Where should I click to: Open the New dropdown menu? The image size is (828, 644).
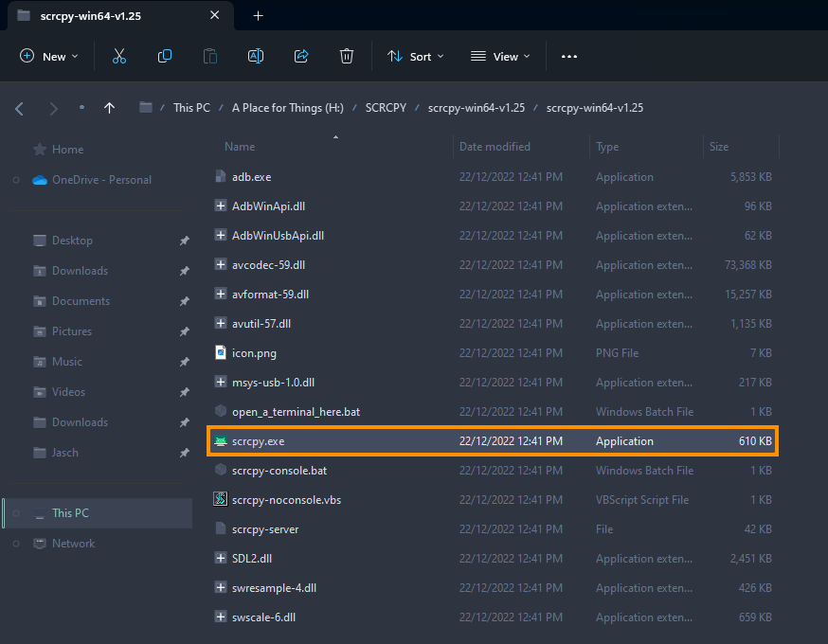(x=48, y=57)
